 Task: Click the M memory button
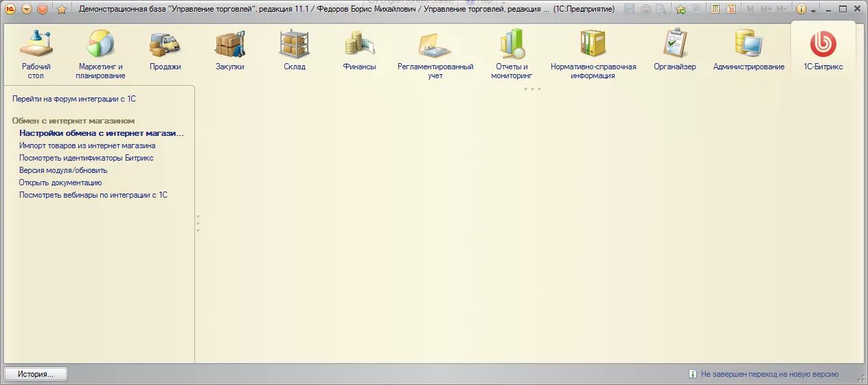pyautogui.click(x=750, y=9)
